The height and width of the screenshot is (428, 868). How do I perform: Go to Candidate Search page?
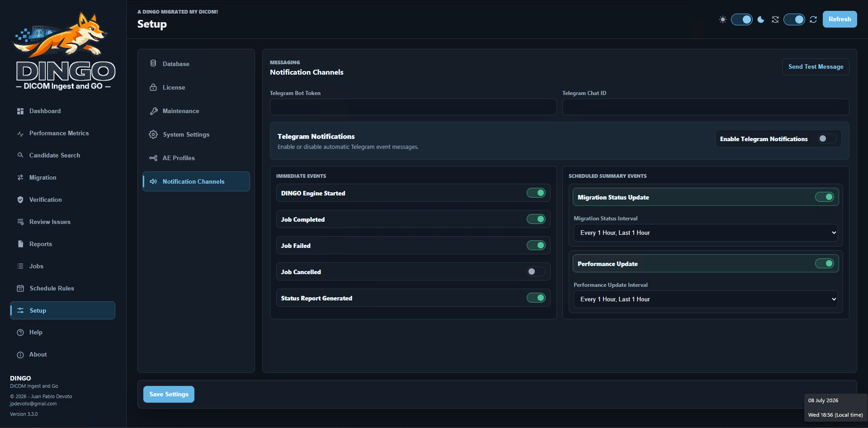pyautogui.click(x=63, y=155)
